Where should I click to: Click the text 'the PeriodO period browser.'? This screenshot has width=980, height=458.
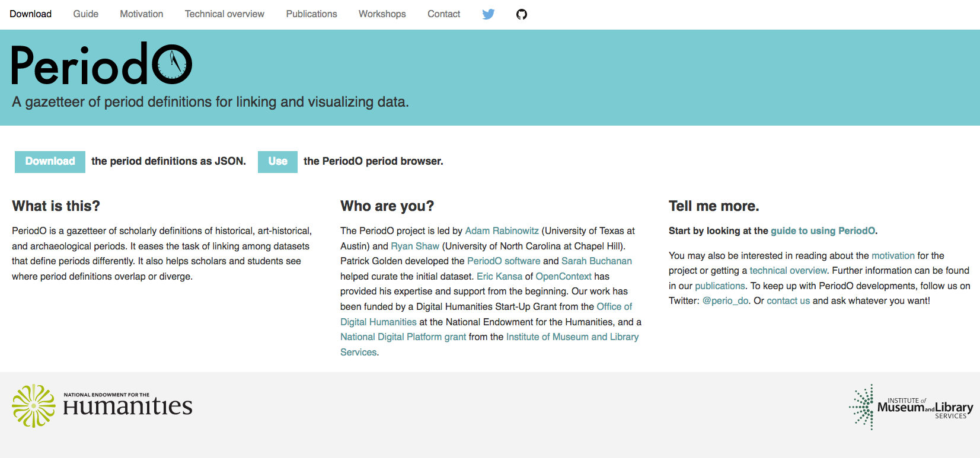pos(374,161)
